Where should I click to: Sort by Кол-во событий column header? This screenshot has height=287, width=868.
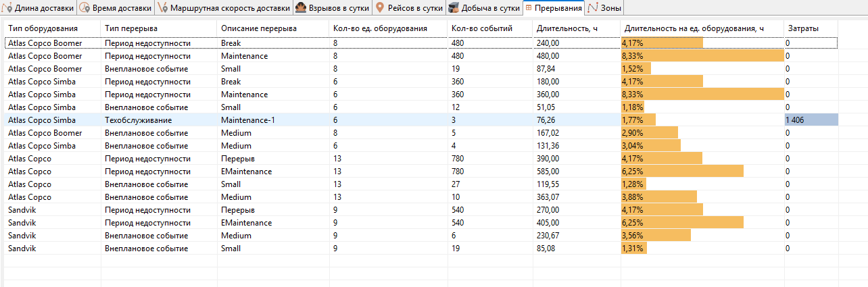(x=490, y=28)
